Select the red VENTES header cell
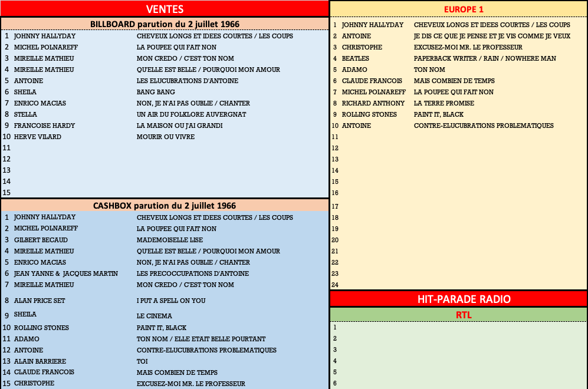 165,9
